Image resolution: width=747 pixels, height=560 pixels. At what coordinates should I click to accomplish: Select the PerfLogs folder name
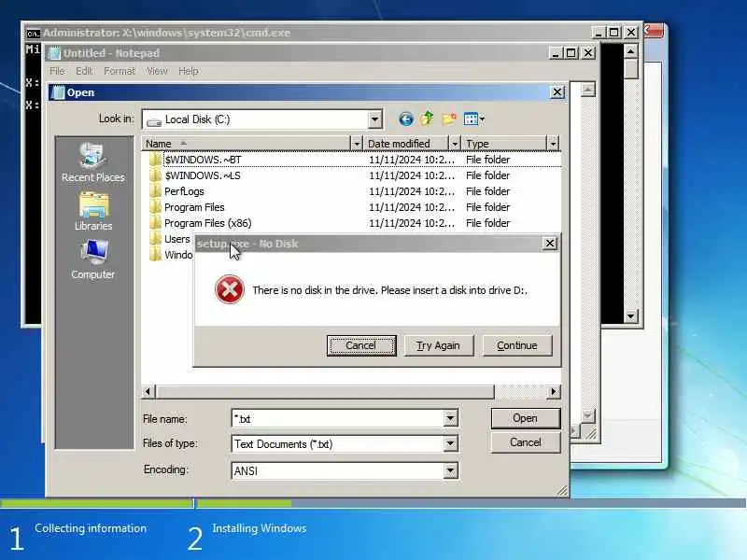pos(184,191)
